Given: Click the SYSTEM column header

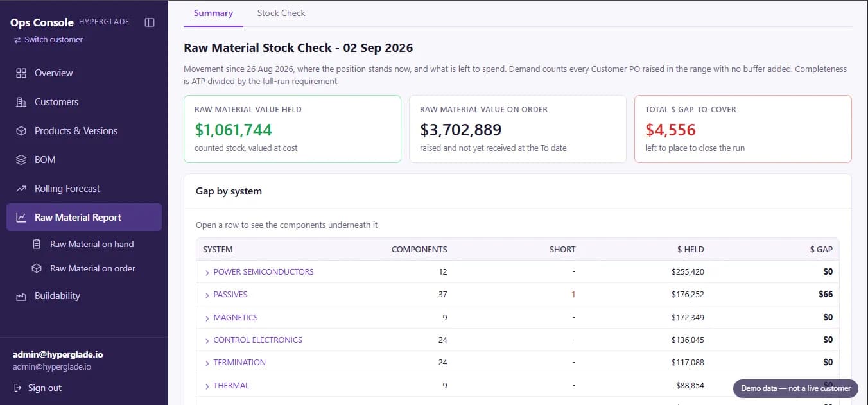Looking at the screenshot, I should (x=218, y=250).
